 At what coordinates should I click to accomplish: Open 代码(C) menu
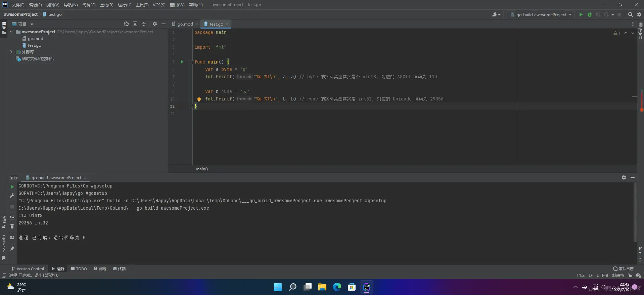[x=89, y=5]
